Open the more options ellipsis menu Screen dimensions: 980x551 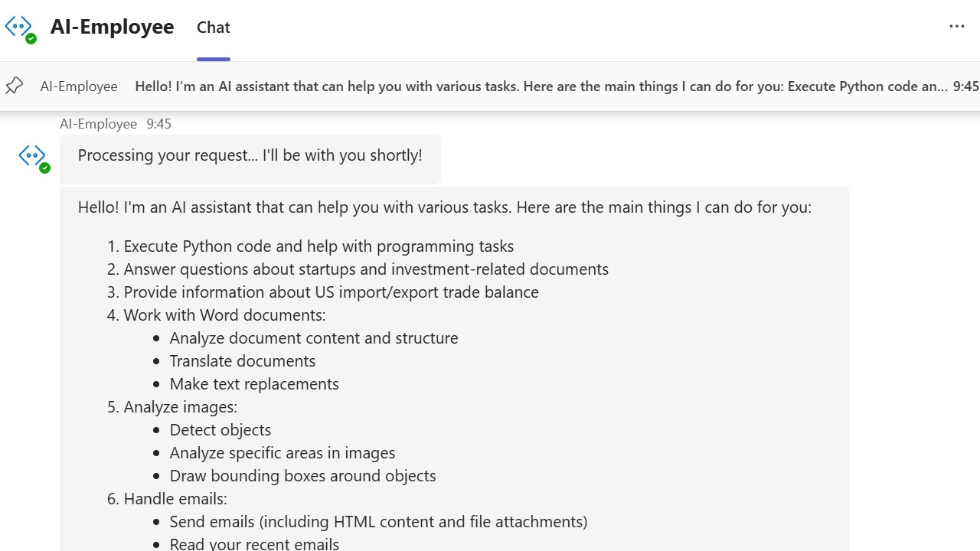tap(956, 26)
